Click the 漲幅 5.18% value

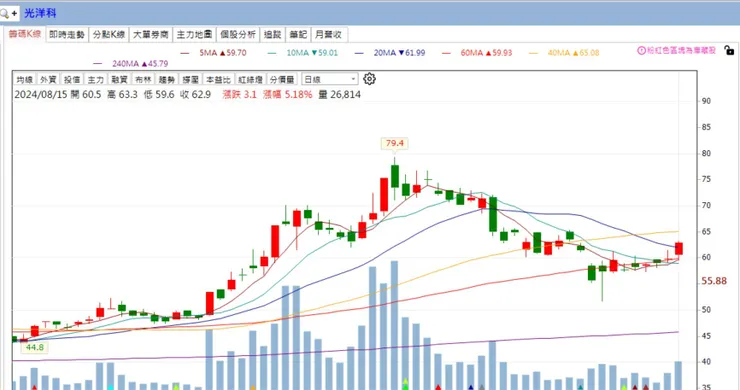tap(288, 94)
